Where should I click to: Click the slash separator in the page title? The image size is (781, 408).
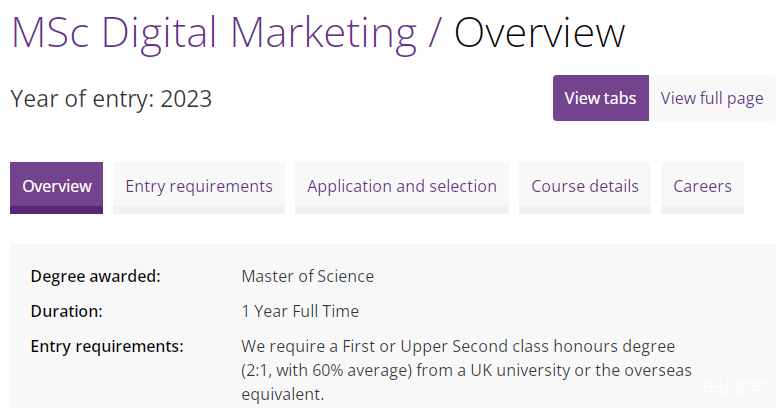click(x=434, y=33)
